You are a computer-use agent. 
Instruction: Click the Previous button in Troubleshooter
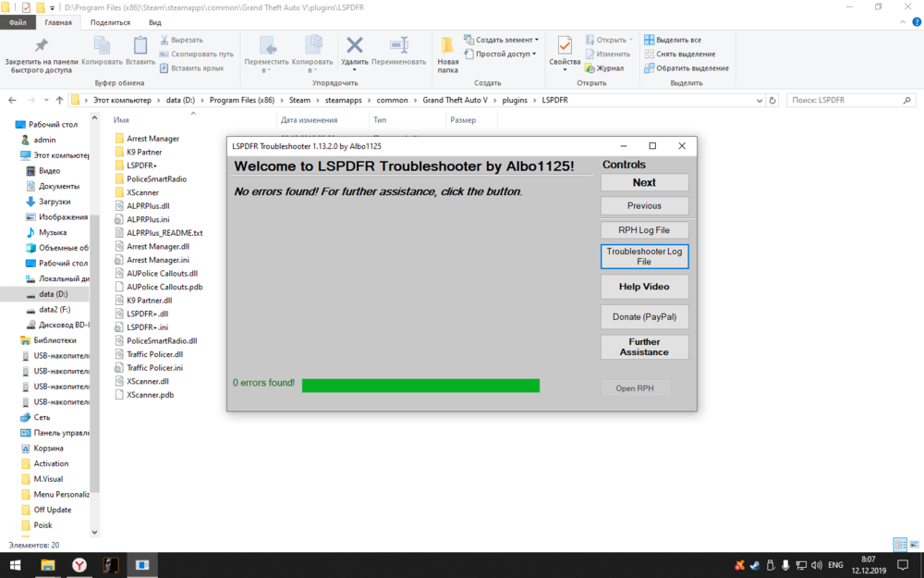pyautogui.click(x=644, y=206)
